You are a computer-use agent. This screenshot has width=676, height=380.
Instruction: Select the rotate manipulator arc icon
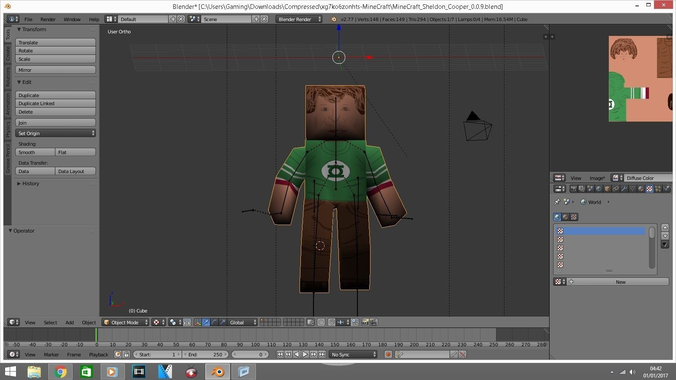coord(214,322)
